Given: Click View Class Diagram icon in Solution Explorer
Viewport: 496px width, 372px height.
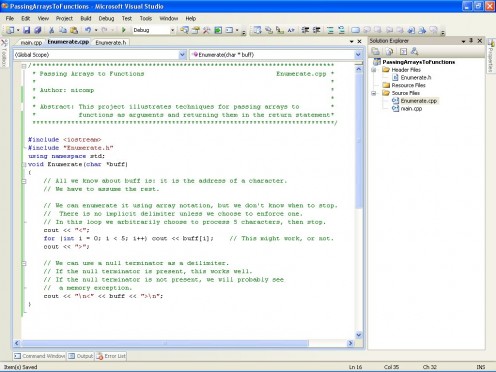Looking at the screenshot, I should point(415,51).
